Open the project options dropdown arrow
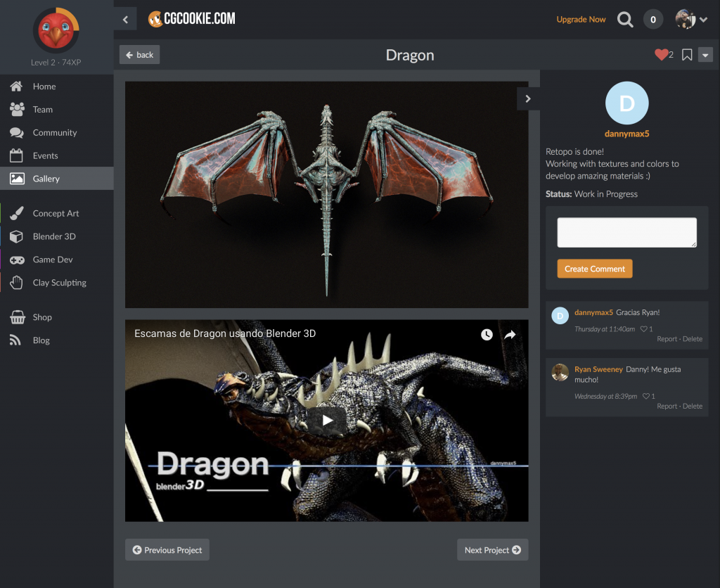Viewport: 720px width, 588px height. coord(705,55)
